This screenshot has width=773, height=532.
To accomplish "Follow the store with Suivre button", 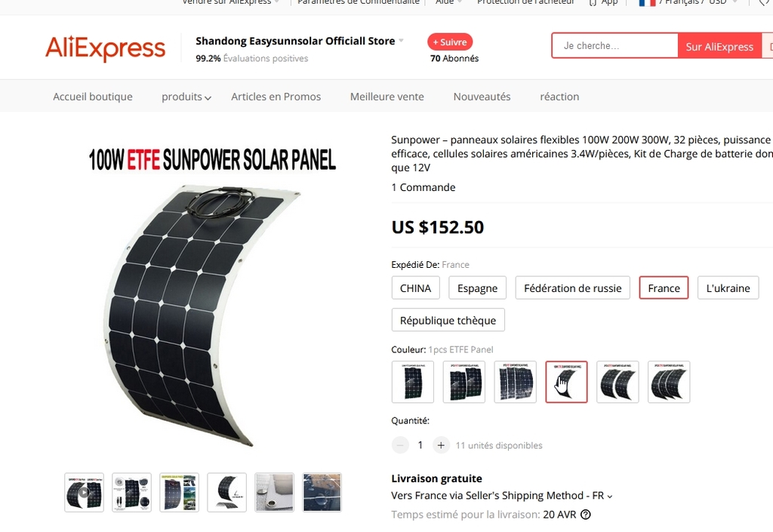I will click(x=450, y=42).
